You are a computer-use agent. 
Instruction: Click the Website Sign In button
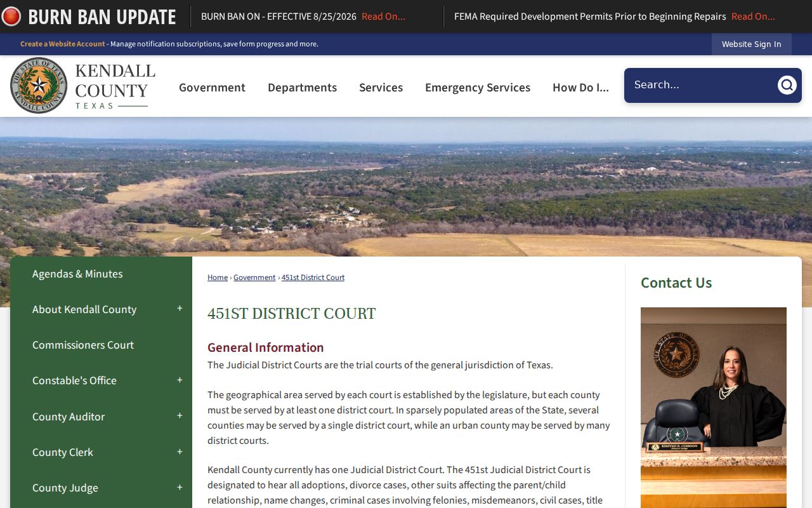tap(751, 44)
